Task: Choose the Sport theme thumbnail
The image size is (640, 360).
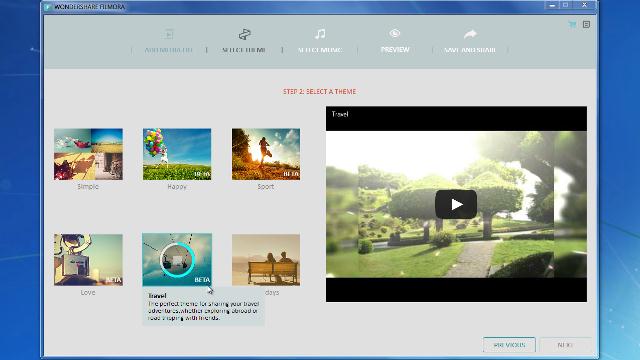Action: click(266, 154)
